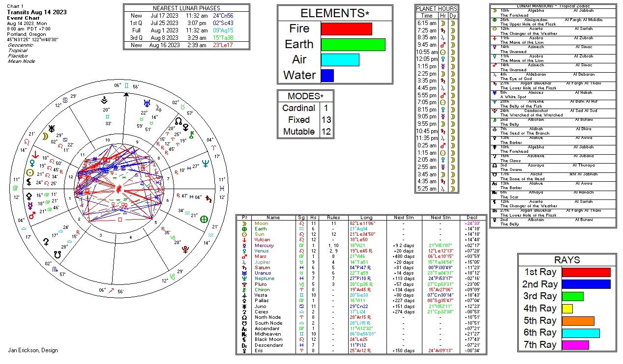Image resolution: width=623 pixels, height=364 pixels.
Task: Click the North Node glyph in planet table
Action: (244, 317)
